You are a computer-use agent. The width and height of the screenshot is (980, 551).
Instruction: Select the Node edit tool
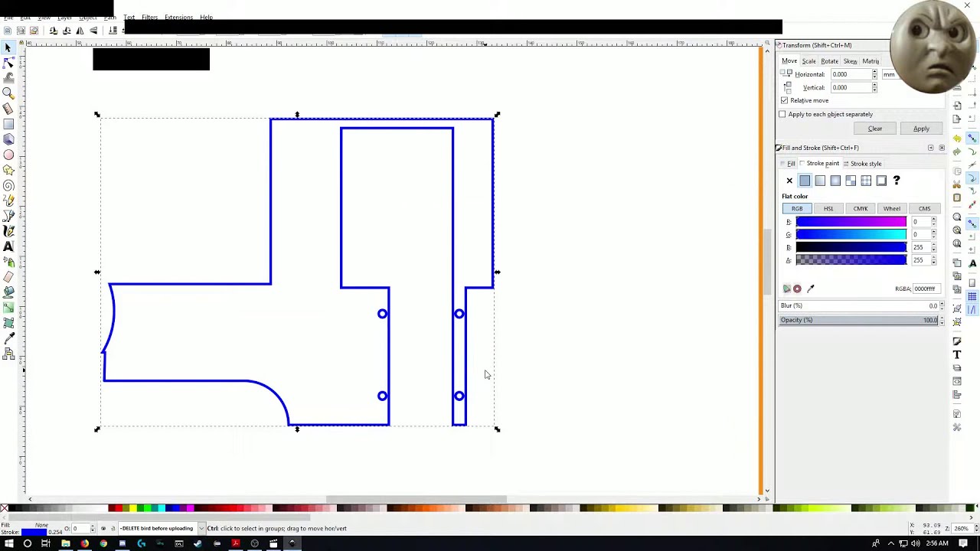click(x=8, y=63)
